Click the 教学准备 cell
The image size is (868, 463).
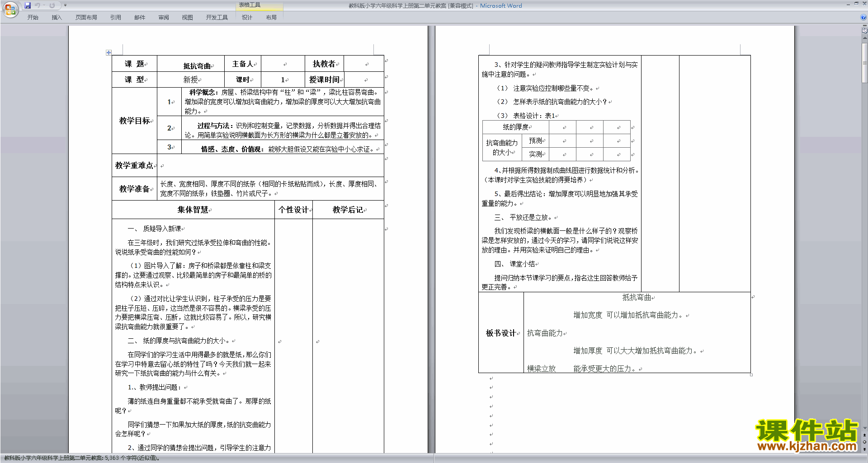pos(135,189)
